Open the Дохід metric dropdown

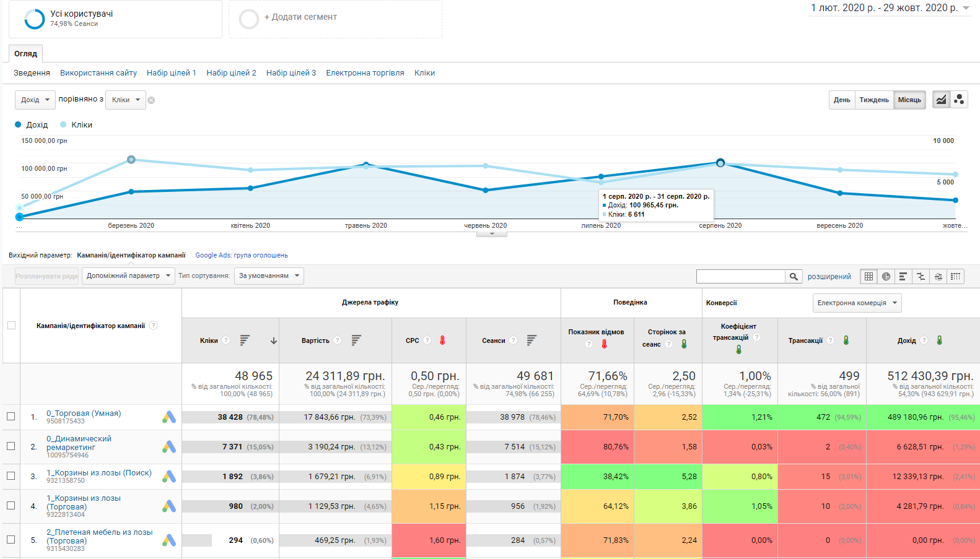click(x=35, y=100)
